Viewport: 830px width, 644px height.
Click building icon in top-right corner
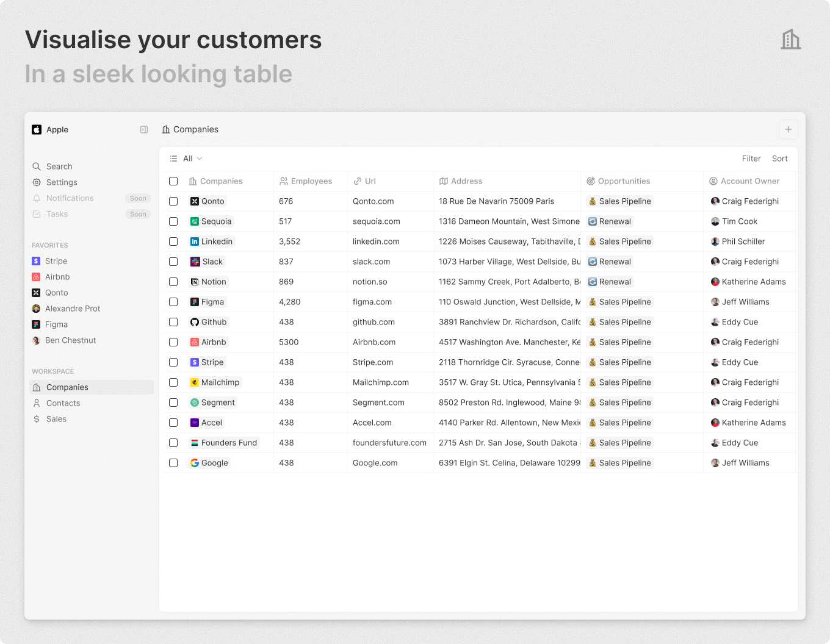[x=790, y=40]
